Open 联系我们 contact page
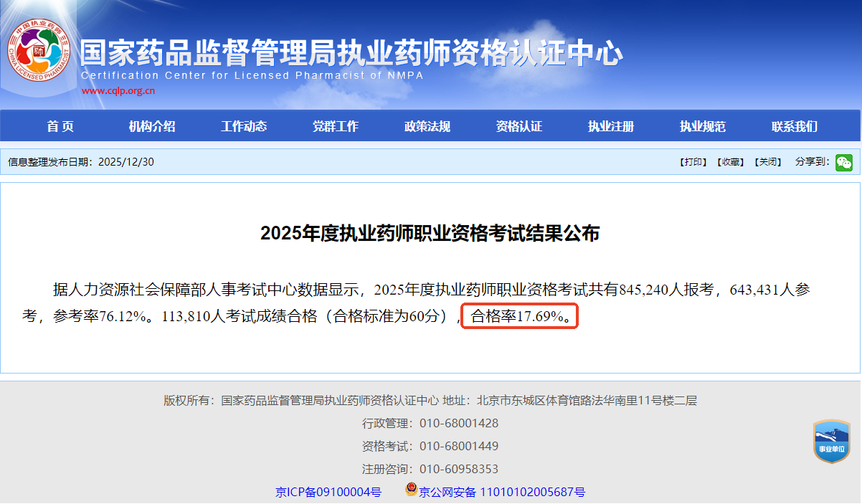 pos(795,127)
